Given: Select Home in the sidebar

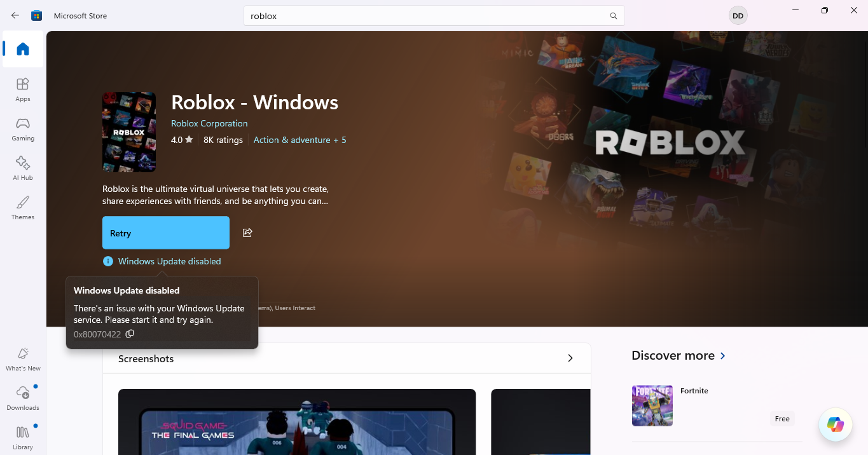Looking at the screenshot, I should [x=22, y=49].
